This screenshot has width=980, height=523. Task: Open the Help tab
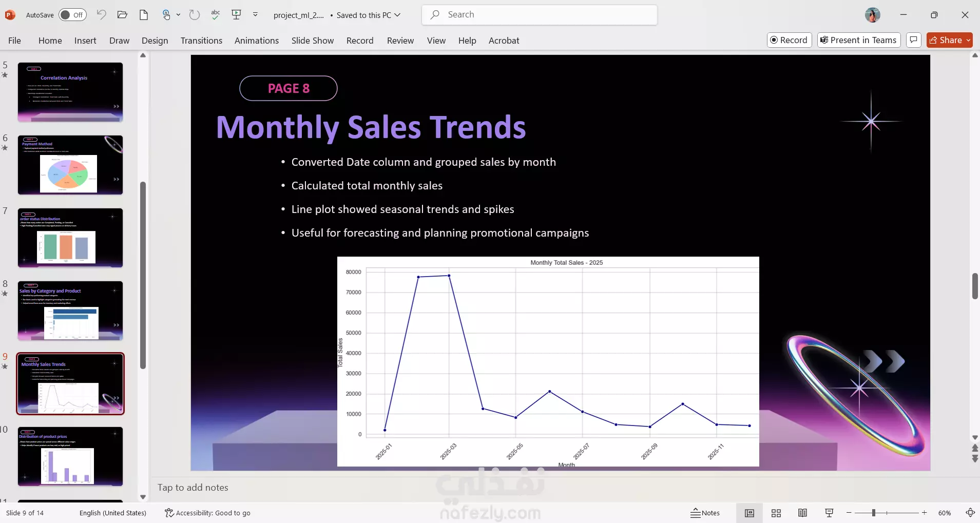pos(467,41)
